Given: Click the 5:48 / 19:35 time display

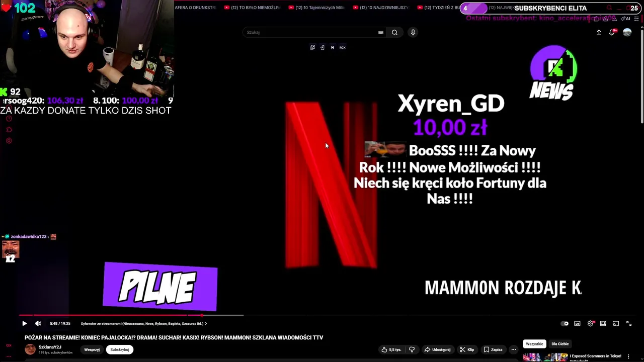Looking at the screenshot, I should [60, 323].
